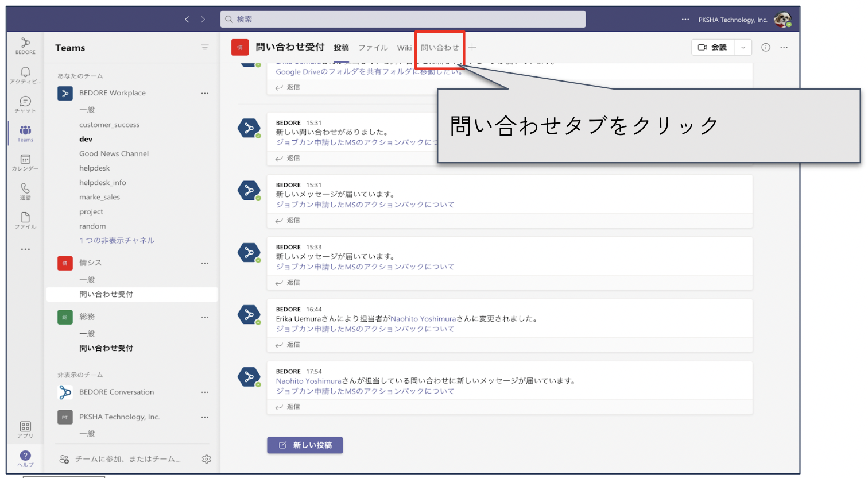Reply to the 15:31 new inquiry post
This screenshot has height=478, width=868.
(288, 158)
